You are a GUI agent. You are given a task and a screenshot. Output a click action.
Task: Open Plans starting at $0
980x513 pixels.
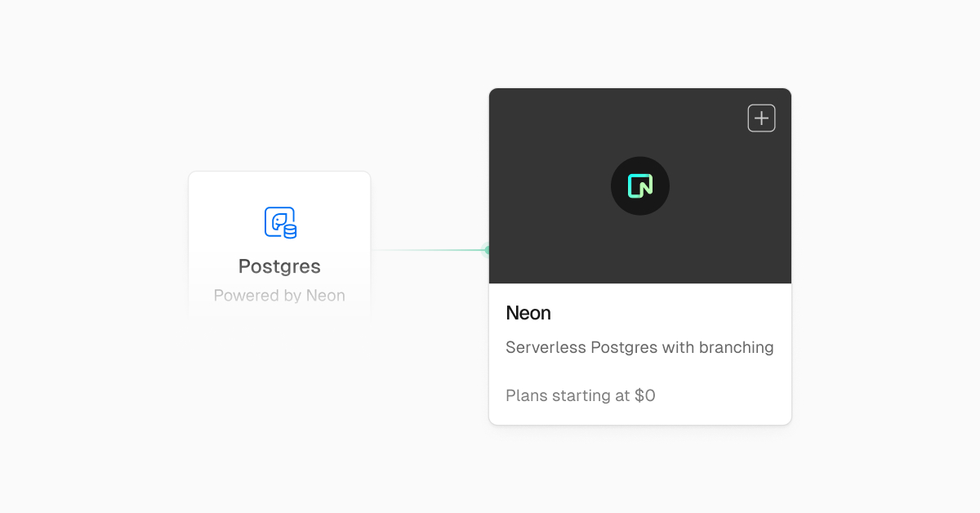(580, 395)
